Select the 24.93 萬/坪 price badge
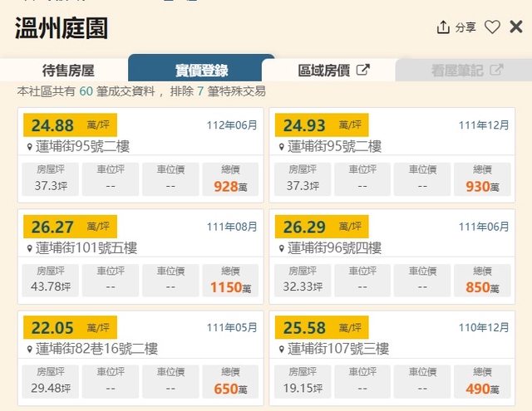The image size is (532, 411). (322, 125)
